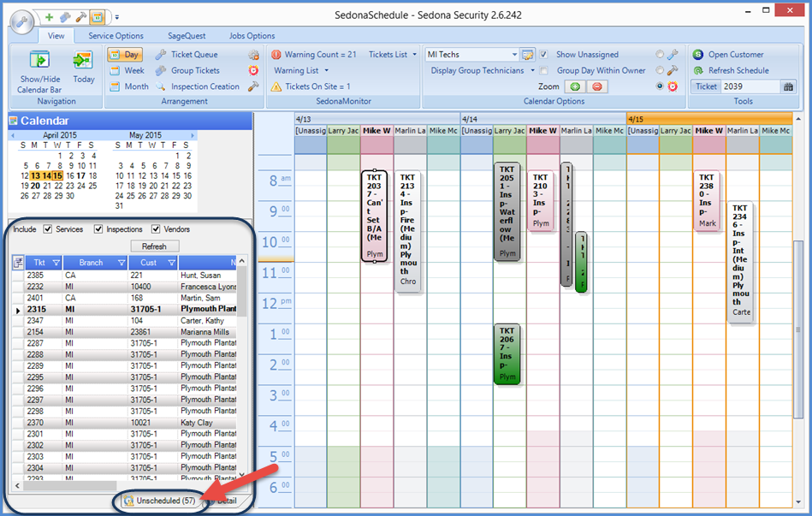812x516 pixels.
Task: Open Inspection Creation
Action: (x=198, y=86)
